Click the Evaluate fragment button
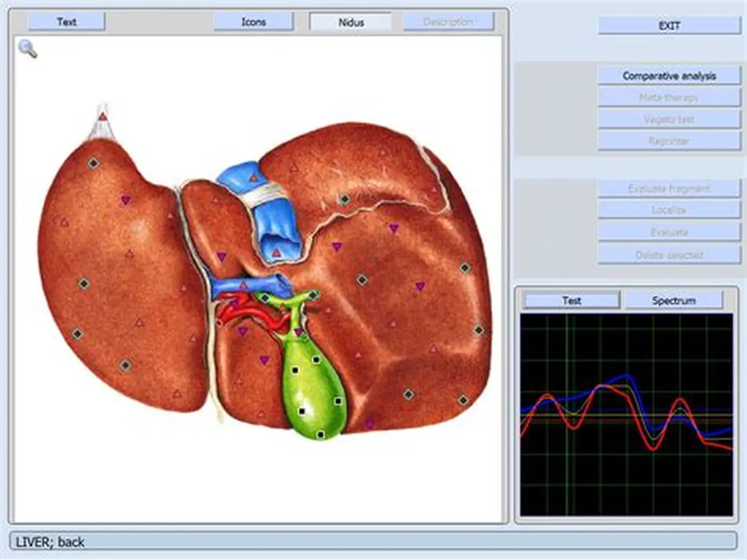 [x=669, y=188]
